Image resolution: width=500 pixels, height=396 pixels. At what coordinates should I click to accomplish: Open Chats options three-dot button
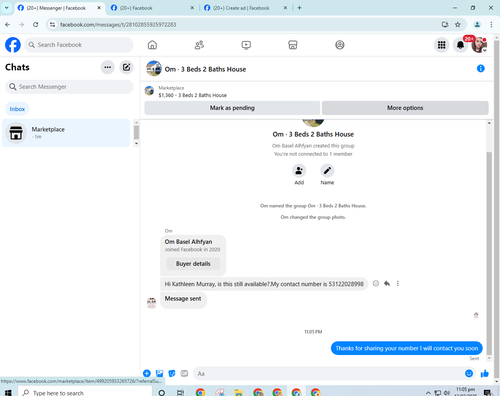pyautogui.click(x=108, y=67)
